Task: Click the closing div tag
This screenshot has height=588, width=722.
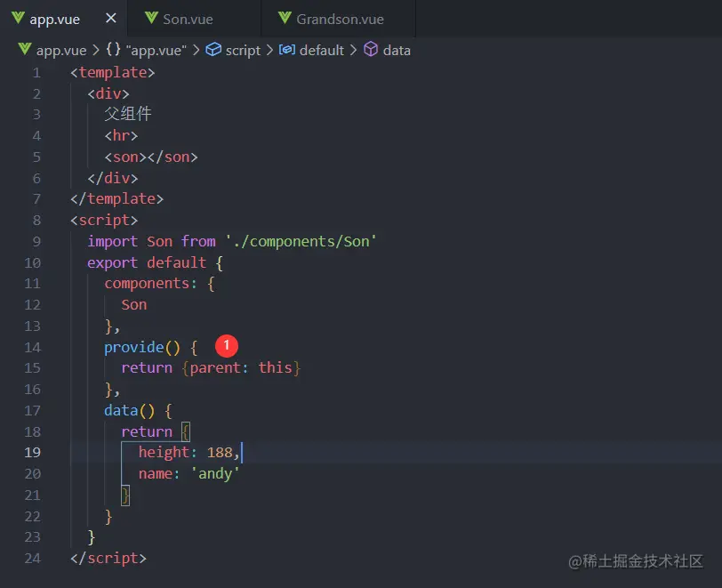Action: click(x=113, y=178)
